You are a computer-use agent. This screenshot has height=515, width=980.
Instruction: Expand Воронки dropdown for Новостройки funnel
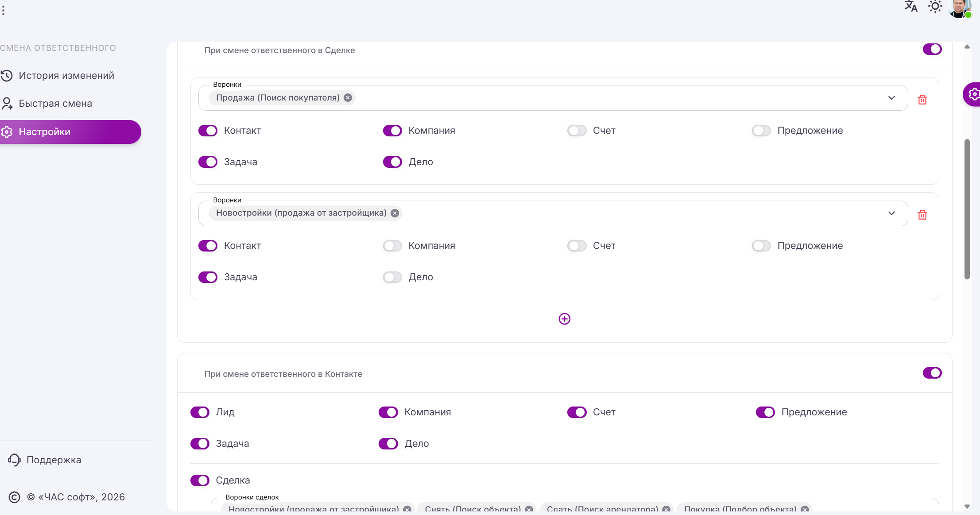891,213
